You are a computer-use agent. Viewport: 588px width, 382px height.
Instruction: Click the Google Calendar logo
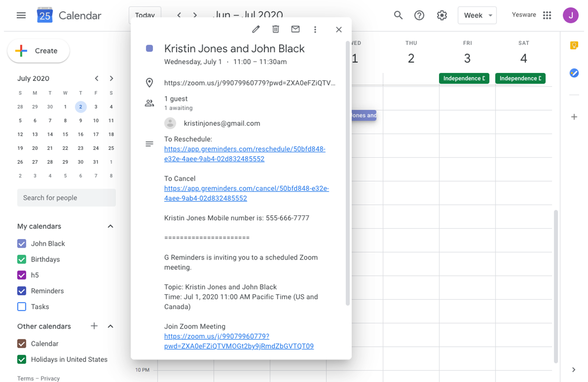pyautogui.click(x=45, y=16)
